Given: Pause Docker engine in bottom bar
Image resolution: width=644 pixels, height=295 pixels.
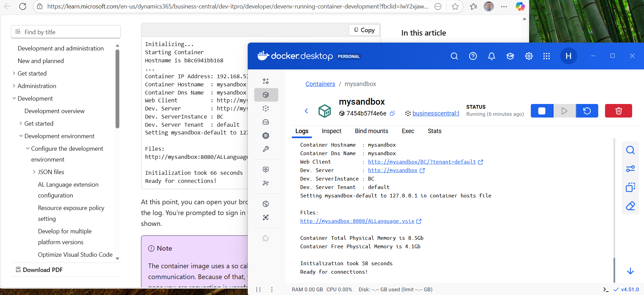Looking at the screenshot, I should click(x=258, y=290).
